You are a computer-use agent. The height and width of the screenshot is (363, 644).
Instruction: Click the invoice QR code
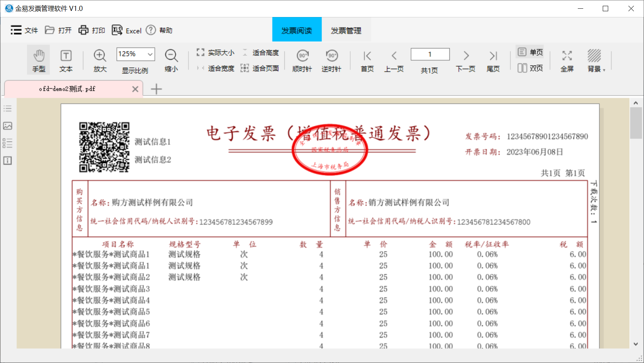pyautogui.click(x=104, y=147)
